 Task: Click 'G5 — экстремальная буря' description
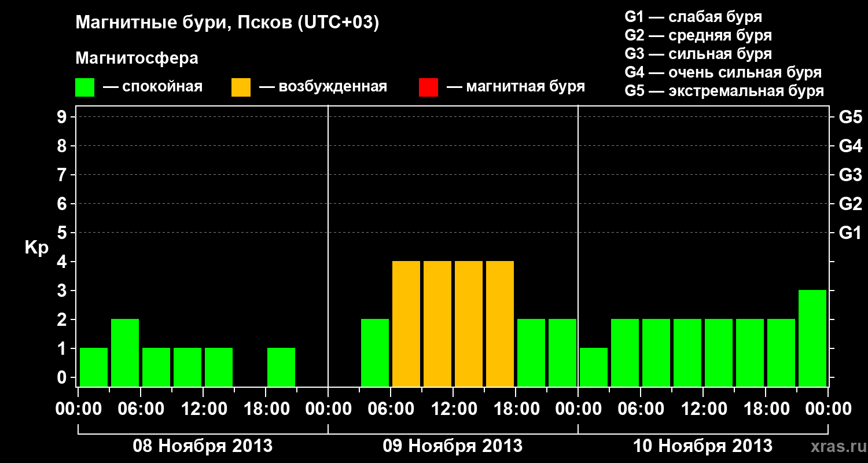pos(724,91)
